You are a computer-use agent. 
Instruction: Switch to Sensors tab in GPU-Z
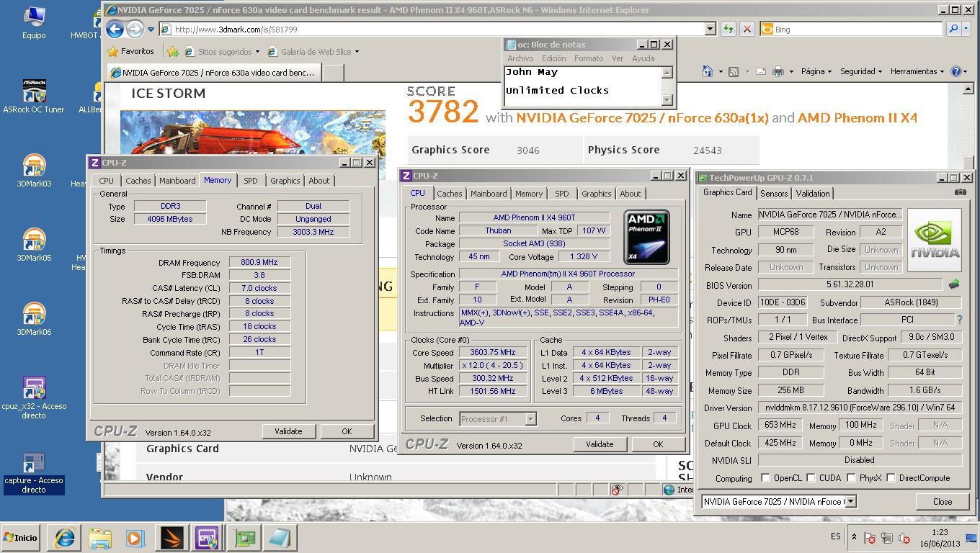pos(774,193)
